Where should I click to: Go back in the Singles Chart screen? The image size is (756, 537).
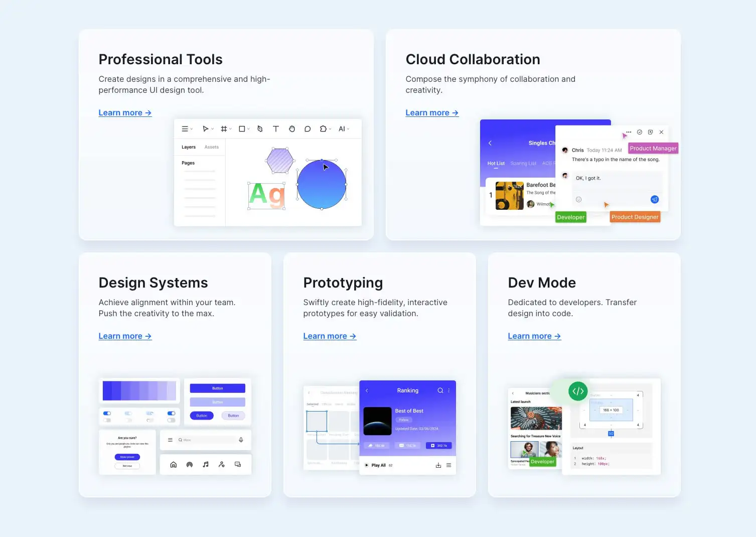490,143
